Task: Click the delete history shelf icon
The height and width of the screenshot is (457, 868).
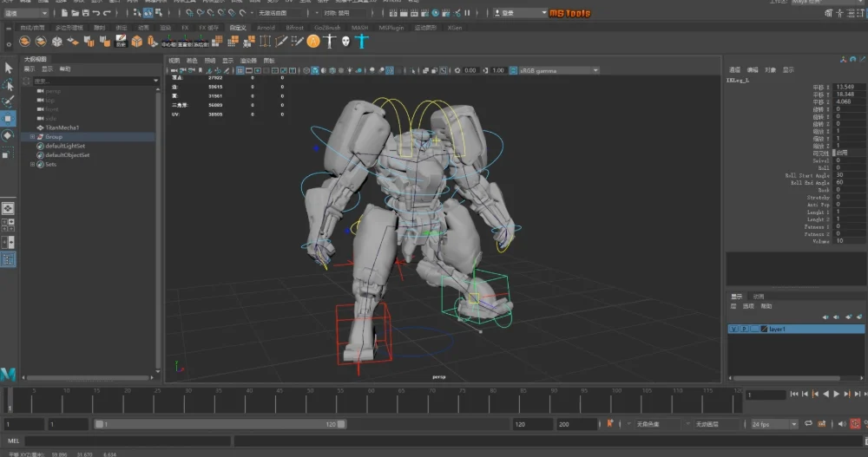Action: (121, 42)
